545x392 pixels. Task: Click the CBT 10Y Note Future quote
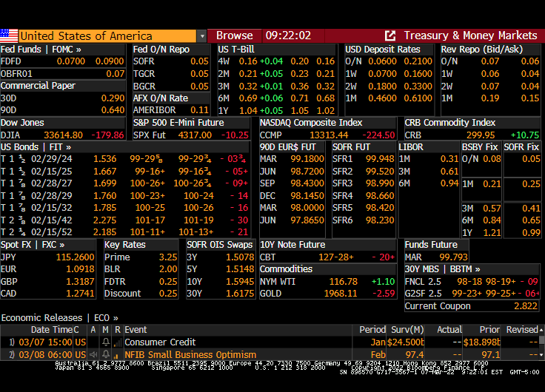327,257
